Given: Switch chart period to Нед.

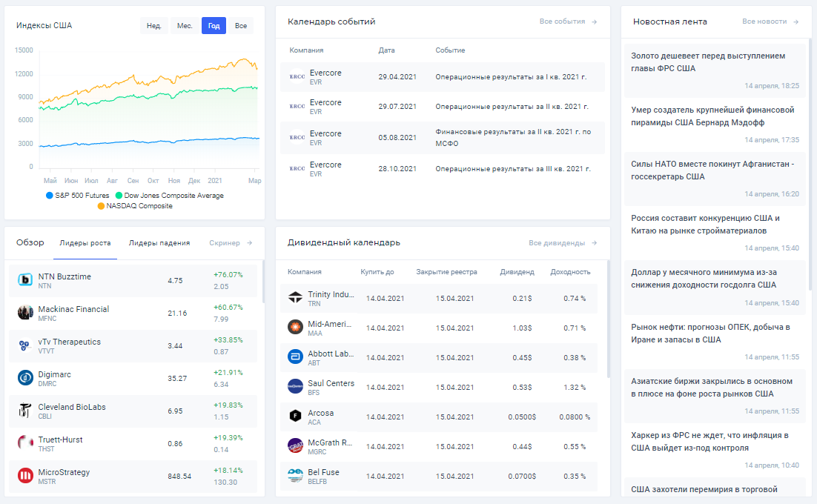Looking at the screenshot, I should 153,25.
